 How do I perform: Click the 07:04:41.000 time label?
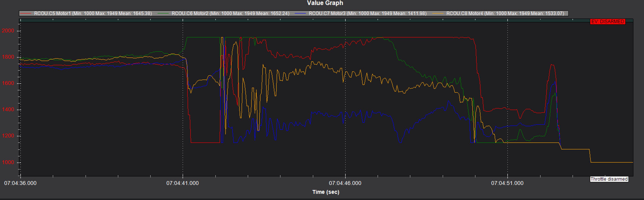coord(183,183)
